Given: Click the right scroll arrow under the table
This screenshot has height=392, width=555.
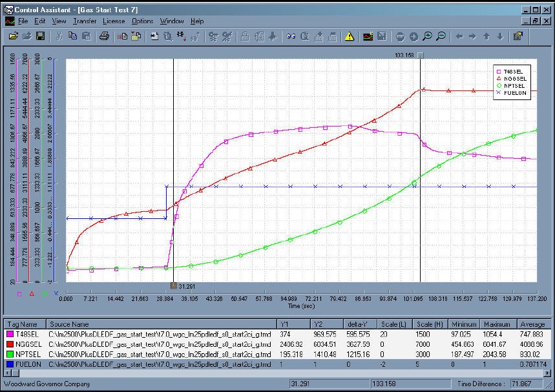Looking at the screenshot, I should coord(547,373).
